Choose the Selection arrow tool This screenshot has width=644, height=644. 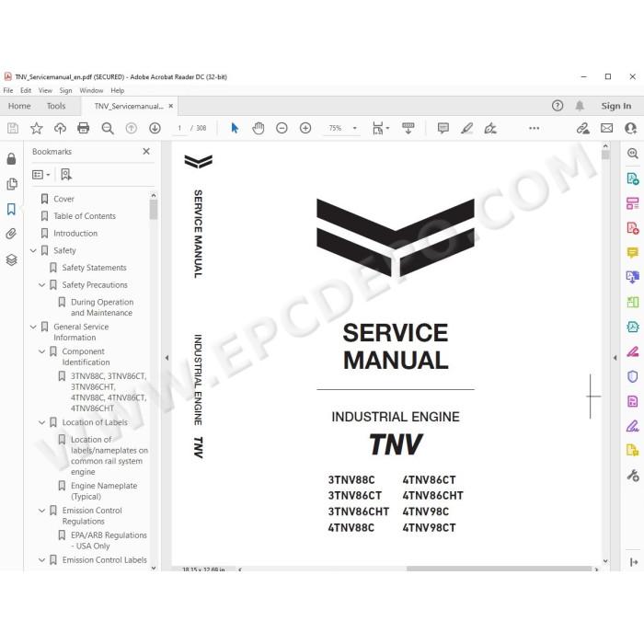[x=235, y=128]
